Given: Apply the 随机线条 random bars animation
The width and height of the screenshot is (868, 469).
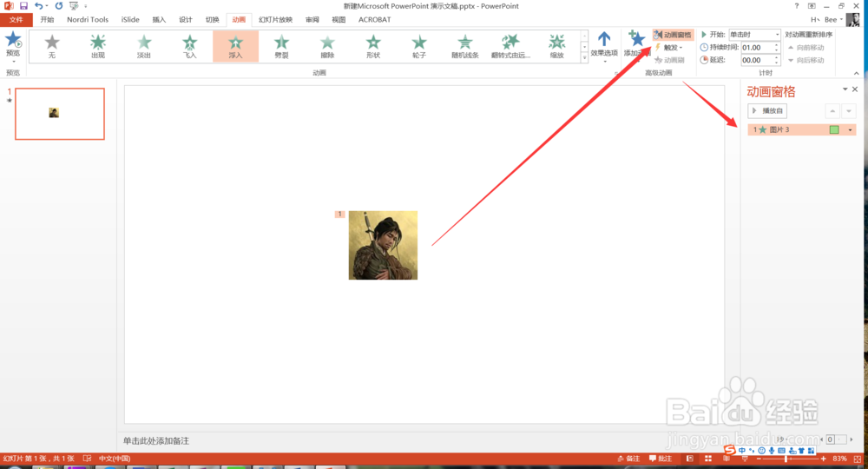Looking at the screenshot, I should click(465, 46).
